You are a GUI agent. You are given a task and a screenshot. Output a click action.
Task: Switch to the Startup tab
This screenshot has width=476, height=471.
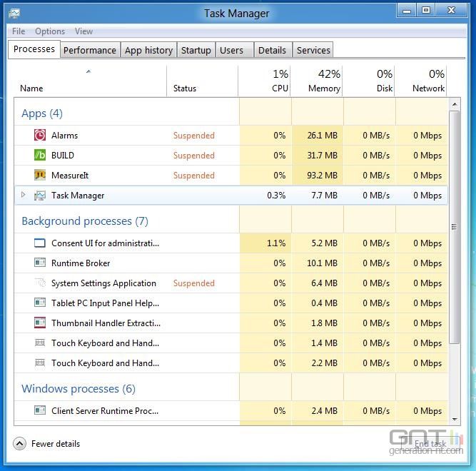click(196, 50)
